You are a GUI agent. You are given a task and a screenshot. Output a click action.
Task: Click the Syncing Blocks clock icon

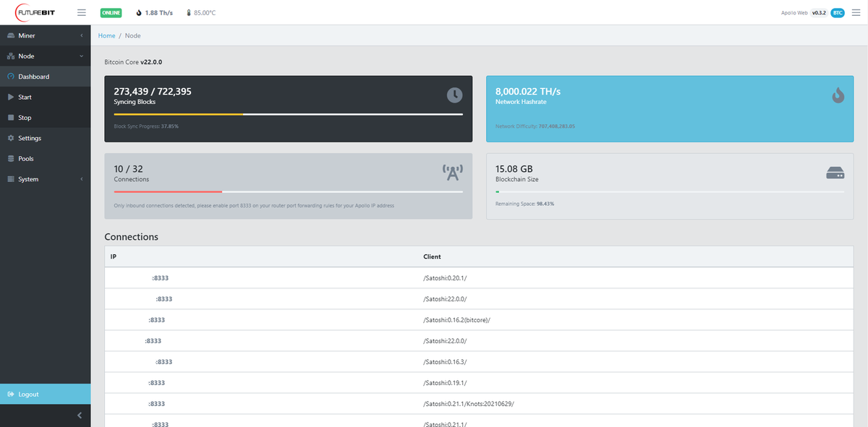click(x=454, y=95)
